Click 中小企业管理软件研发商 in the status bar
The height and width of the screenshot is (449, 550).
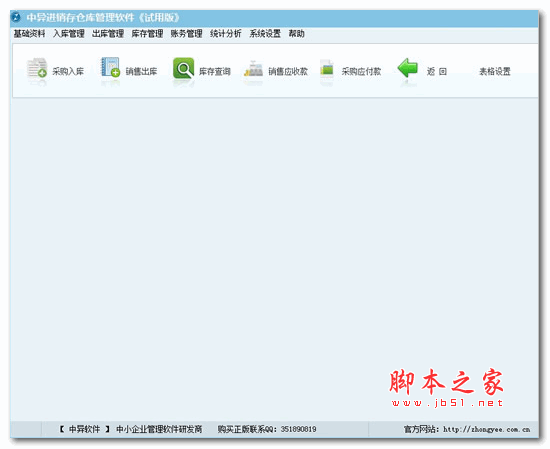pos(159,429)
